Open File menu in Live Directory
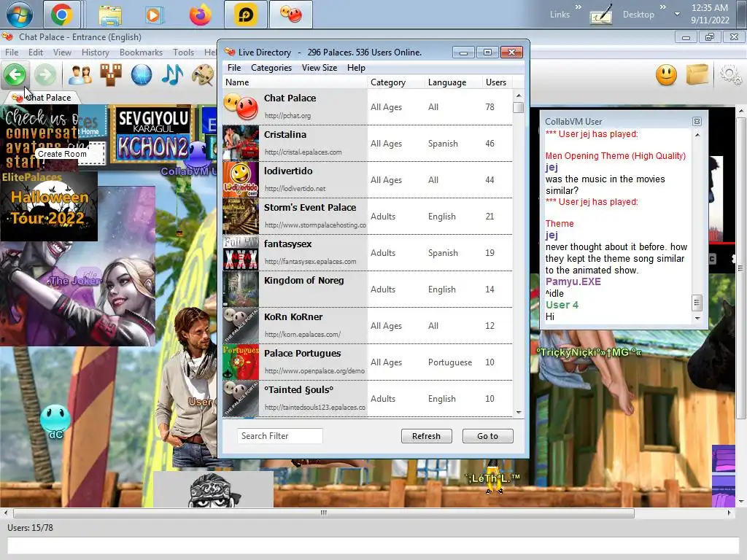747x560 pixels. (x=234, y=68)
